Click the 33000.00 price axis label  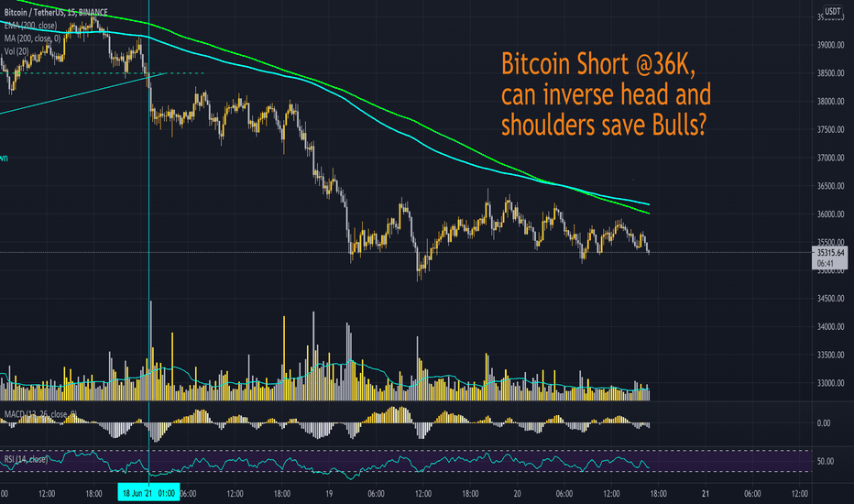click(x=830, y=383)
